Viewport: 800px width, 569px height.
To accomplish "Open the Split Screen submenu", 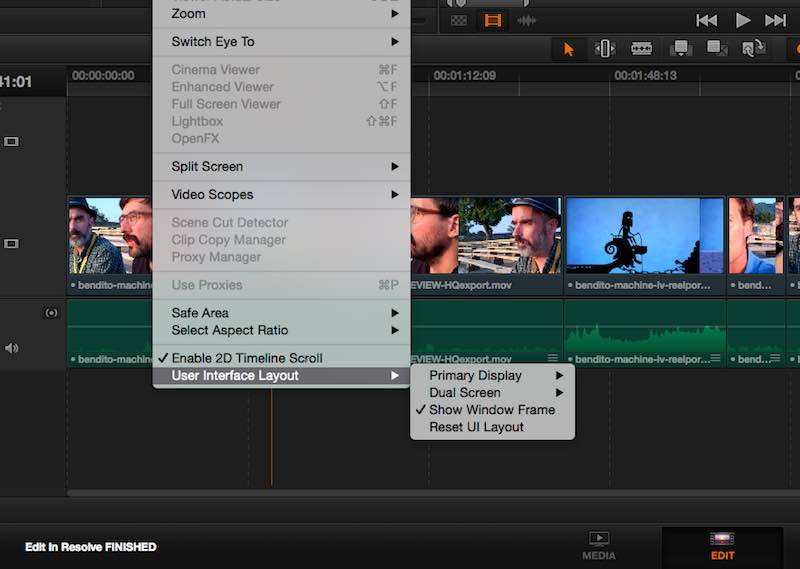I will [282, 167].
